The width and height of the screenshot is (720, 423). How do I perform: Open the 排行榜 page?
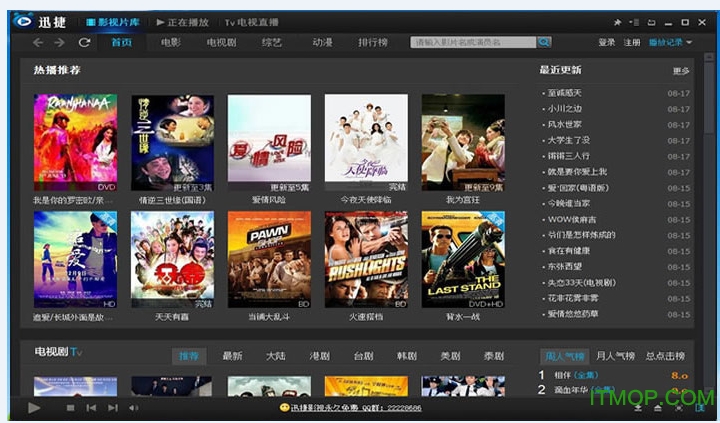pyautogui.click(x=373, y=42)
